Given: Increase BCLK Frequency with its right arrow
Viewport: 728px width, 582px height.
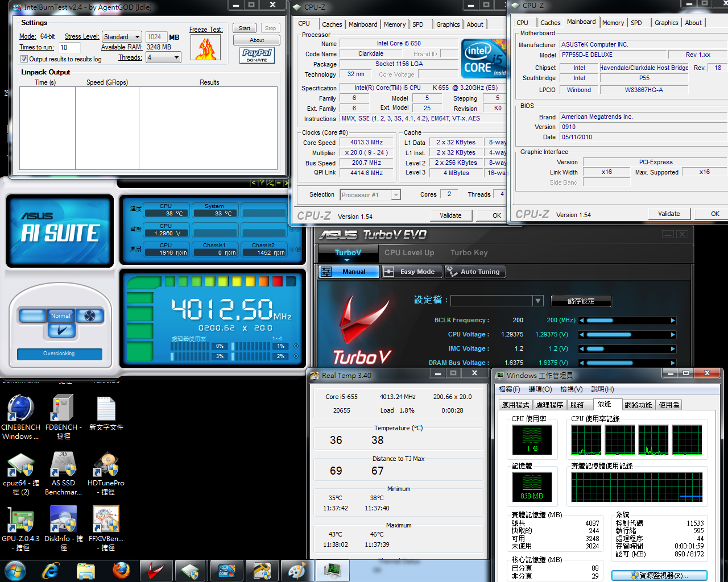Looking at the screenshot, I should [x=673, y=321].
